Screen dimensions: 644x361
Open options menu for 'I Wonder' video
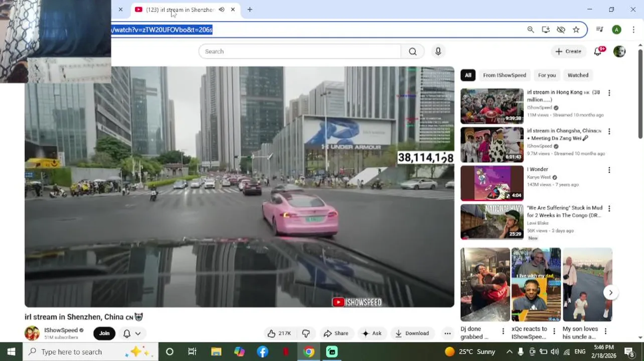(x=609, y=170)
